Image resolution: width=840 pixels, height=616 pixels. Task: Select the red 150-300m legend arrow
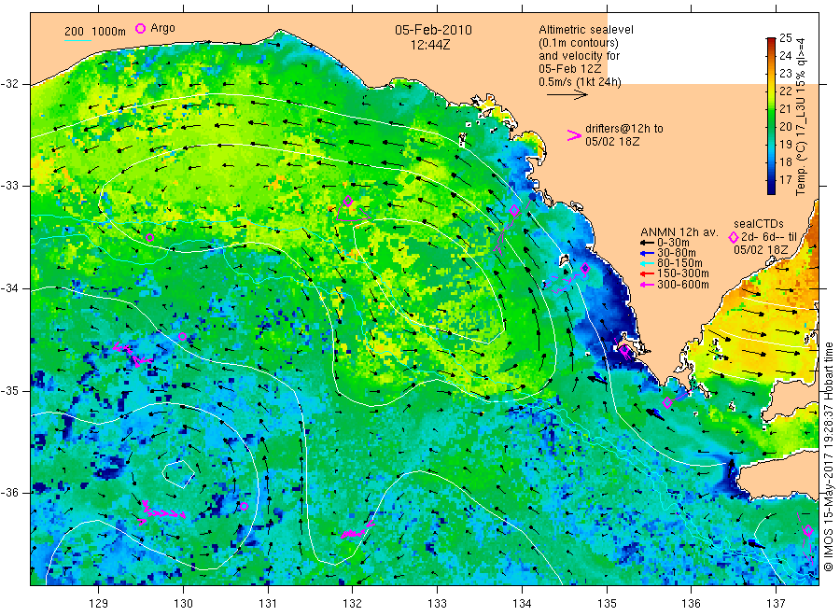point(647,273)
